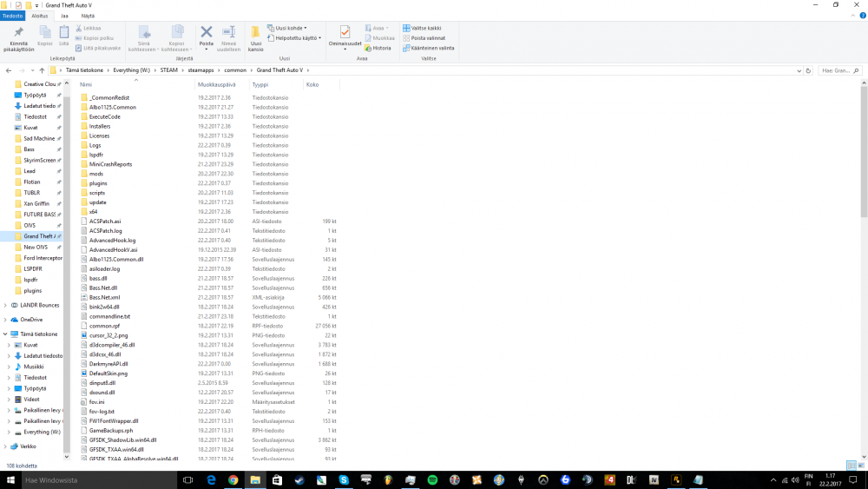Create new folder with Uusi kansio
868x489 pixels.
click(x=256, y=38)
